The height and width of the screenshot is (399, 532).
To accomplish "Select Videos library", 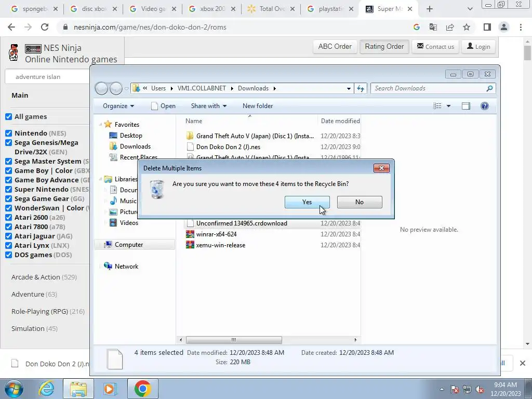I will (124, 222).
